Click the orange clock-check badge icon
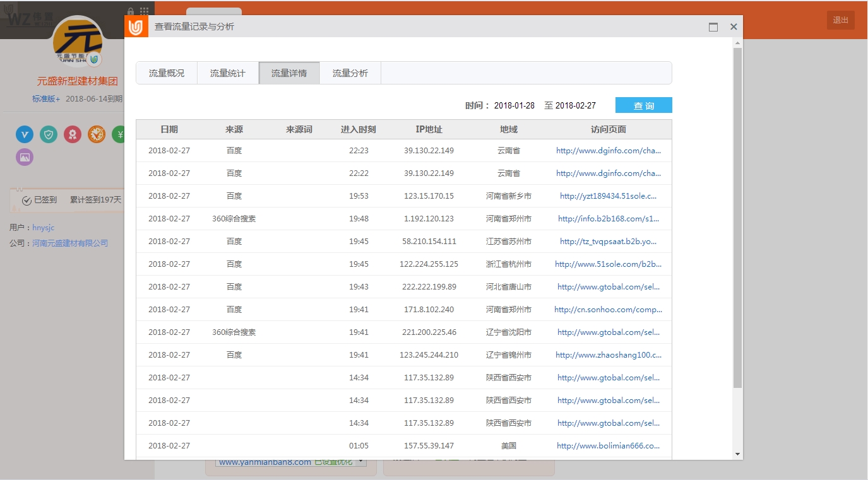Screen dimensions: 868x480 tap(97, 134)
